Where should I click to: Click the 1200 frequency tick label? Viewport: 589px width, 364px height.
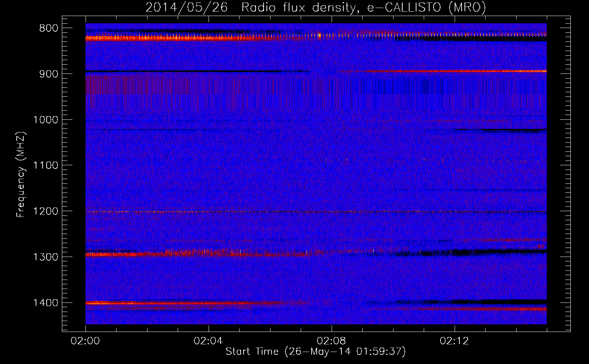[x=46, y=211]
